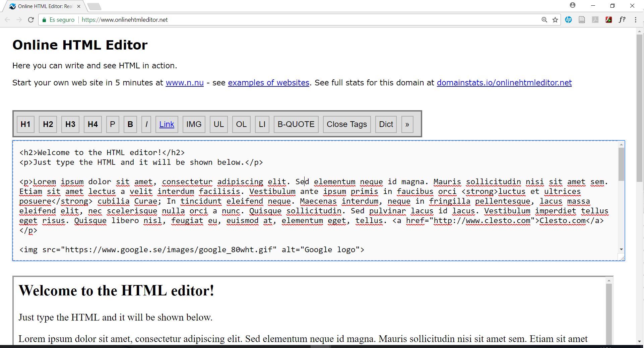Expand the » button for more editor tools
Viewport: 644px width, 348px height.
[x=407, y=124]
